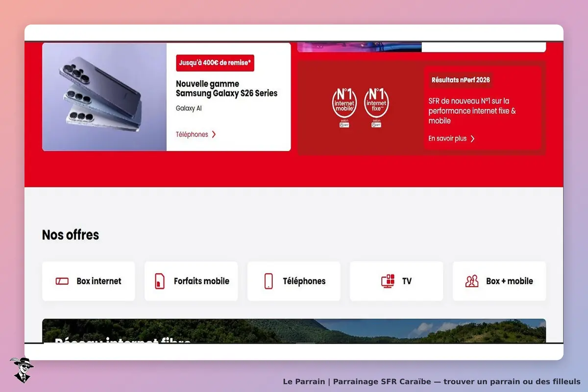Follow the Téléphones link under Galaxy S26
The width and height of the screenshot is (588, 392).
192,134
